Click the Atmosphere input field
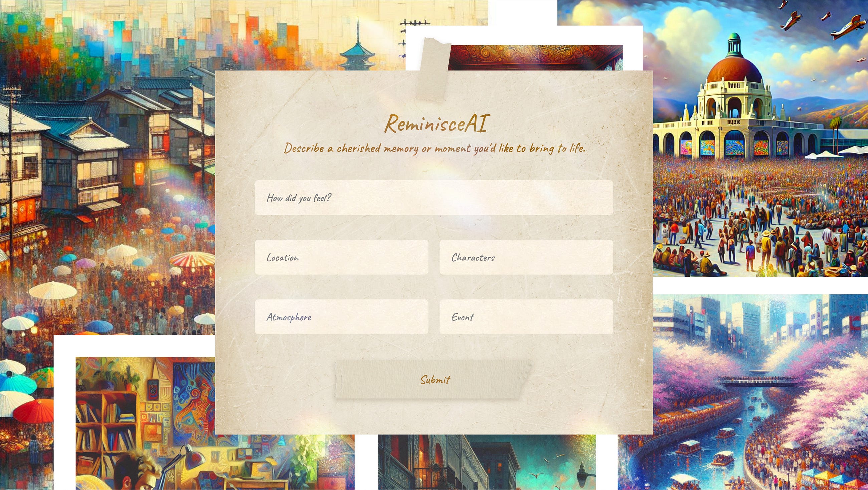The height and width of the screenshot is (490, 868). [342, 316]
